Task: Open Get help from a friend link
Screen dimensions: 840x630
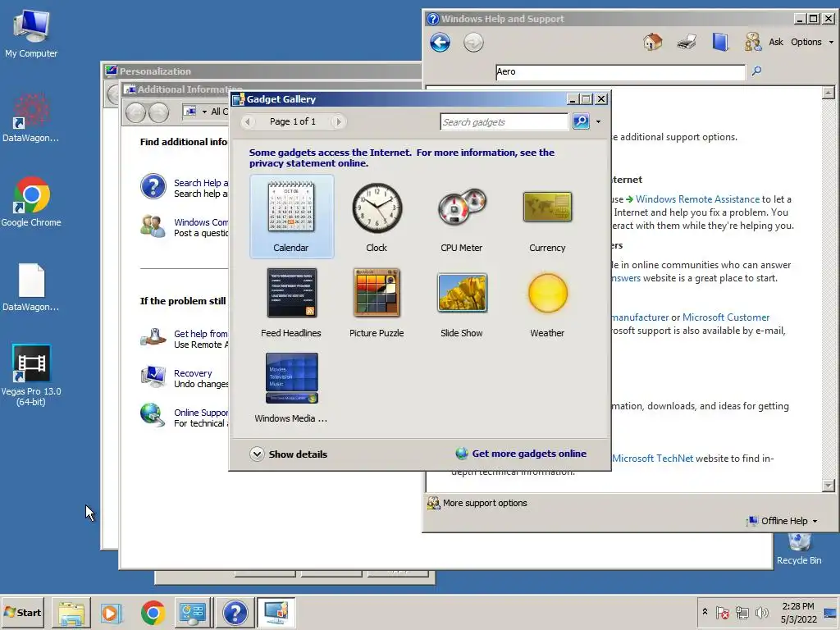Action: point(201,334)
